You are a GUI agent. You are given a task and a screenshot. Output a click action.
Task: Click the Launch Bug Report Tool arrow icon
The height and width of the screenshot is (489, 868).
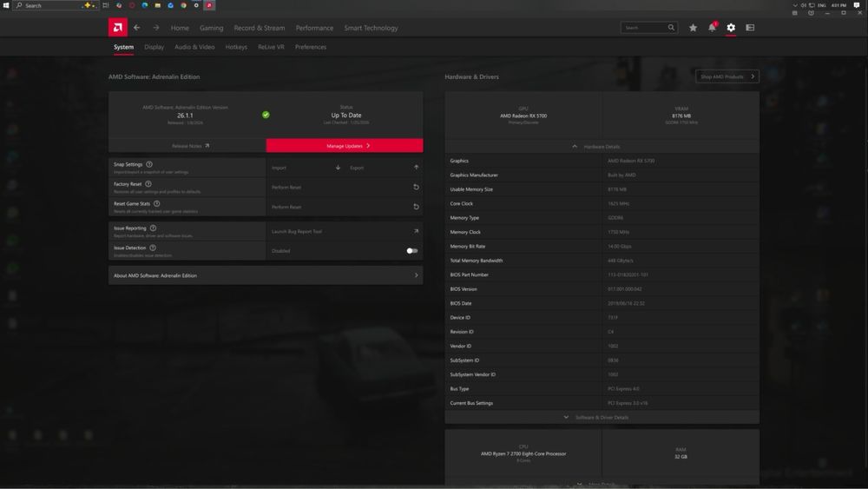click(x=417, y=232)
